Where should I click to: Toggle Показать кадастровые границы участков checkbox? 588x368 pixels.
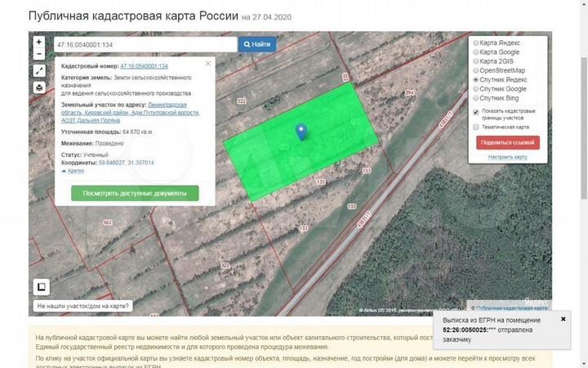point(476,112)
